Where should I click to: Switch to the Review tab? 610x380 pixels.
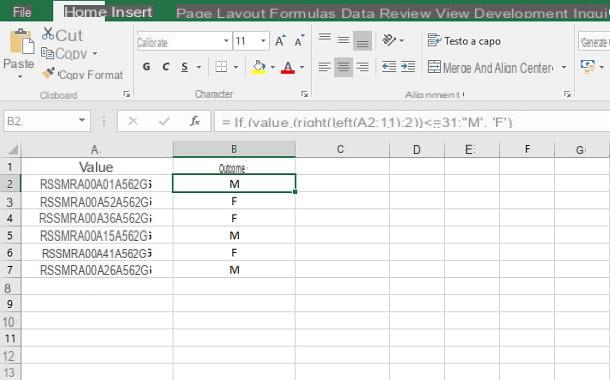point(405,14)
